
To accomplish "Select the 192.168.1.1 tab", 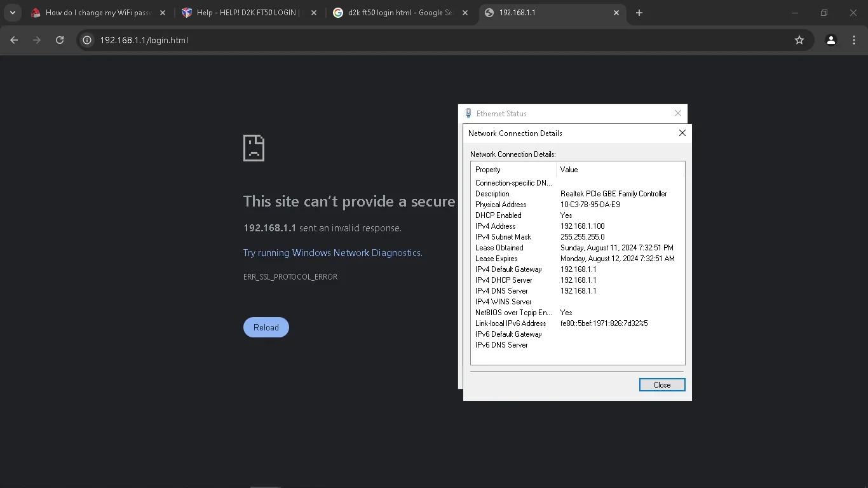I will pos(553,13).
